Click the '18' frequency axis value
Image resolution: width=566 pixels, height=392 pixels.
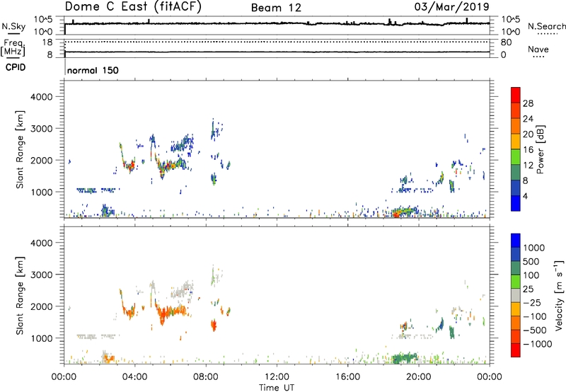47,42
